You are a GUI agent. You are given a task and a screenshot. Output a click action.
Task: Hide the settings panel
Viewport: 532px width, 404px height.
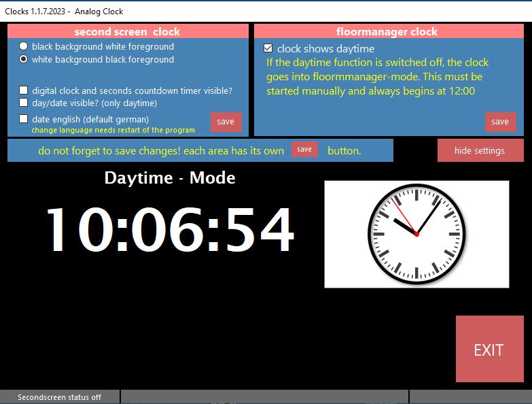pos(480,150)
